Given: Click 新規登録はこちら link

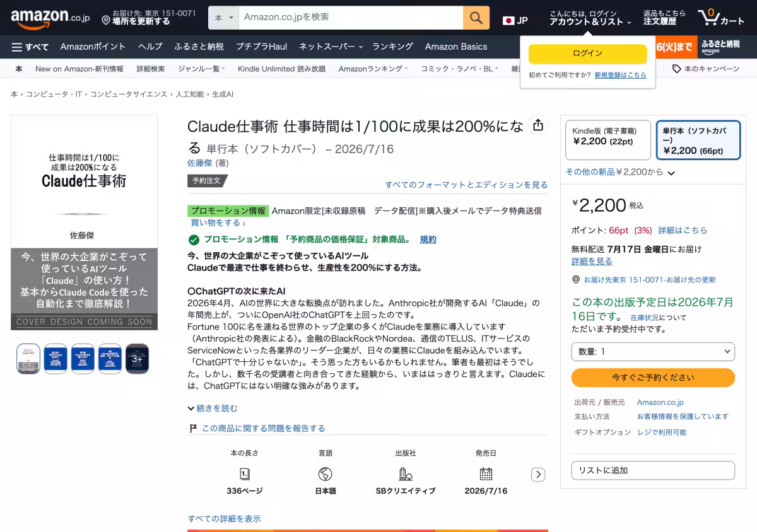Looking at the screenshot, I should pyautogui.click(x=620, y=75).
